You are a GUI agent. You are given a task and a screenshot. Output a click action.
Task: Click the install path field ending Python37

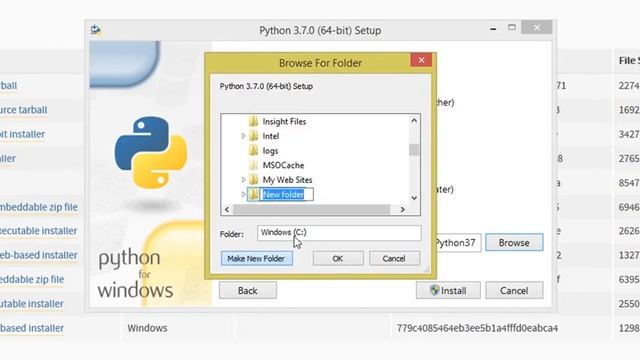click(459, 243)
